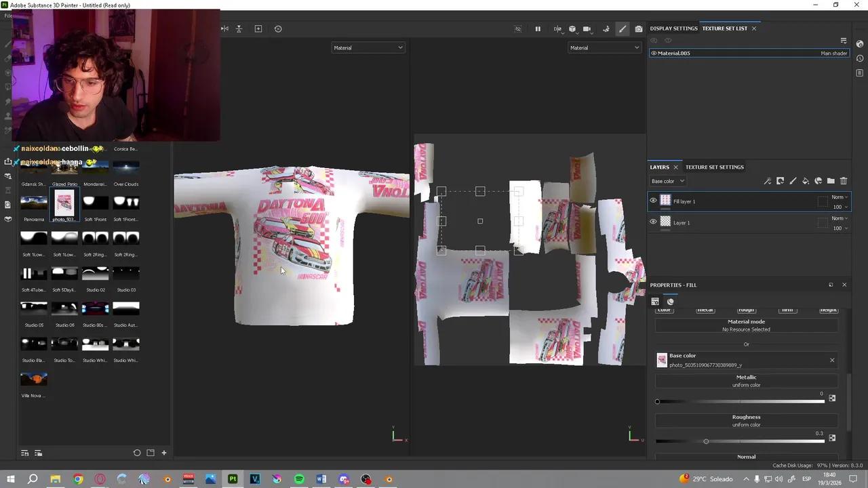This screenshot has height=488, width=868.
Task: Click the add effect magic wand icon
Action: [x=767, y=181]
